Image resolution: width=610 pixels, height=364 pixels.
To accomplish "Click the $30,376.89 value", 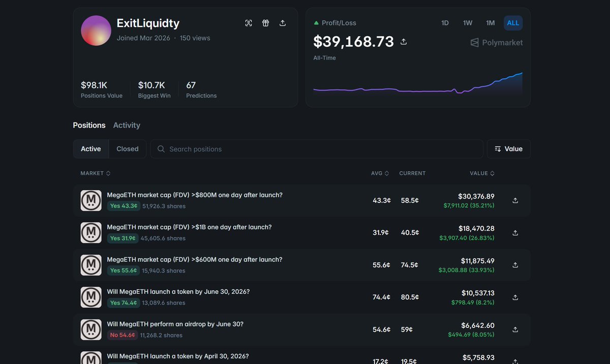I will [476, 196].
